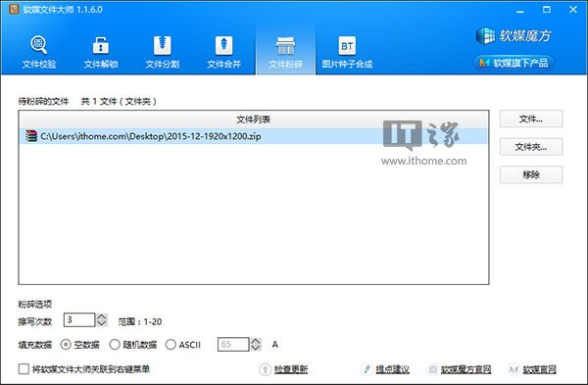This screenshot has width=588, height=385.
Task: Select the 文件粉碎 file shredder tab
Action: 285,52
